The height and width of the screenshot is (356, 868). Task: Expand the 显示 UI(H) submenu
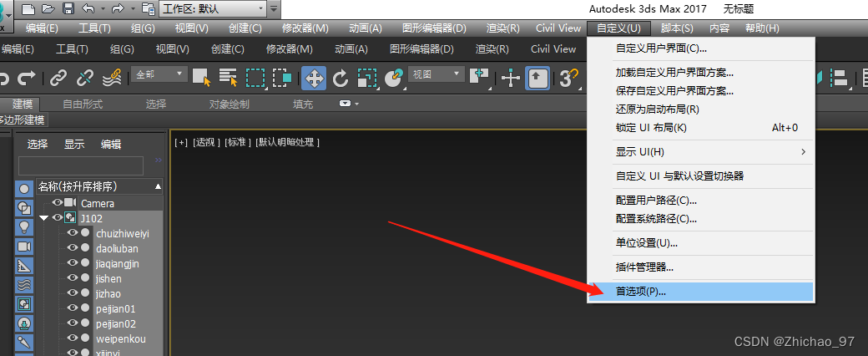[x=699, y=151]
